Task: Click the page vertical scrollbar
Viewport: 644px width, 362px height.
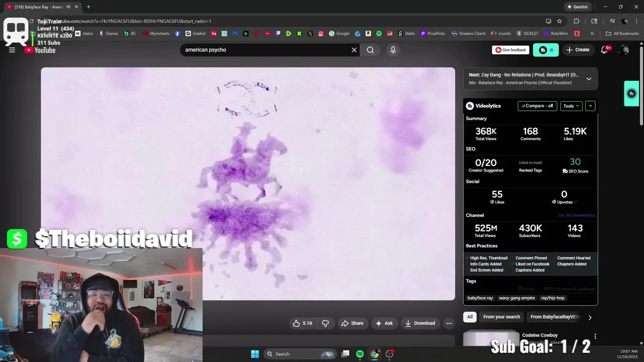Action: 641,85
